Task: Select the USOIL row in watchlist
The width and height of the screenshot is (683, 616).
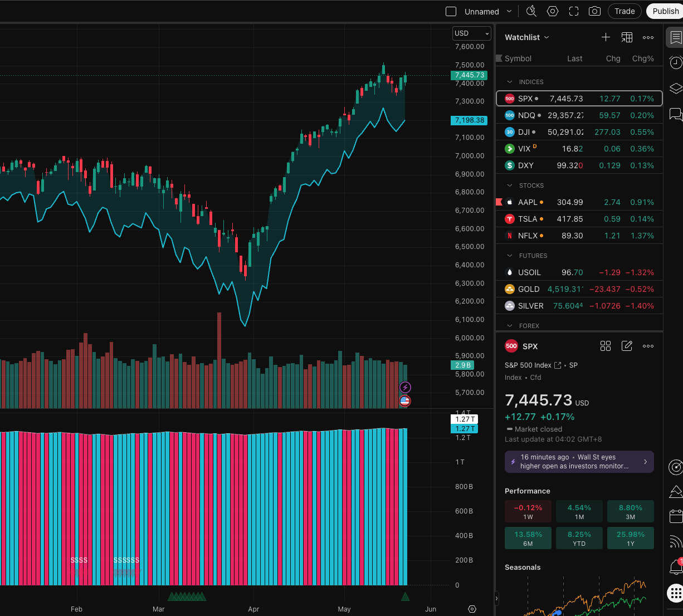Action: [x=579, y=272]
